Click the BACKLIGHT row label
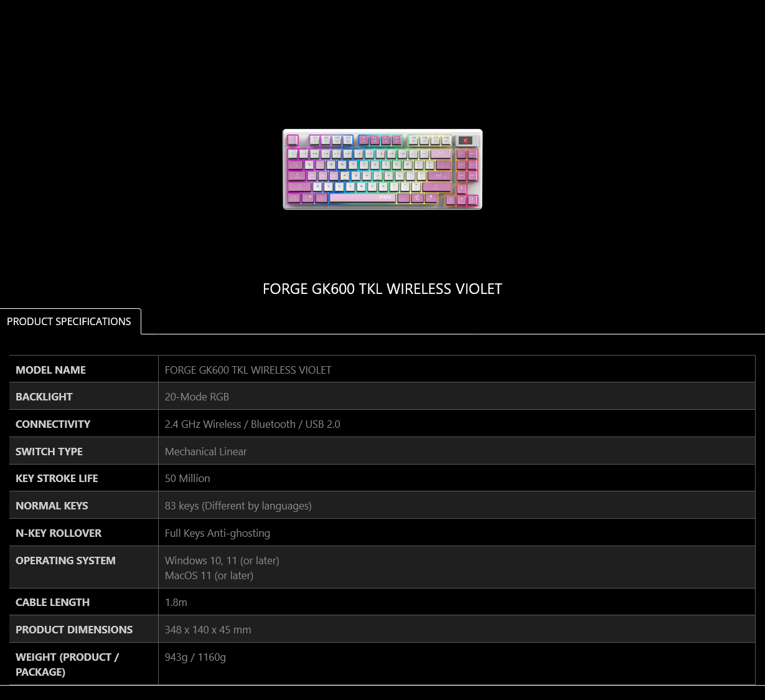 (x=44, y=397)
